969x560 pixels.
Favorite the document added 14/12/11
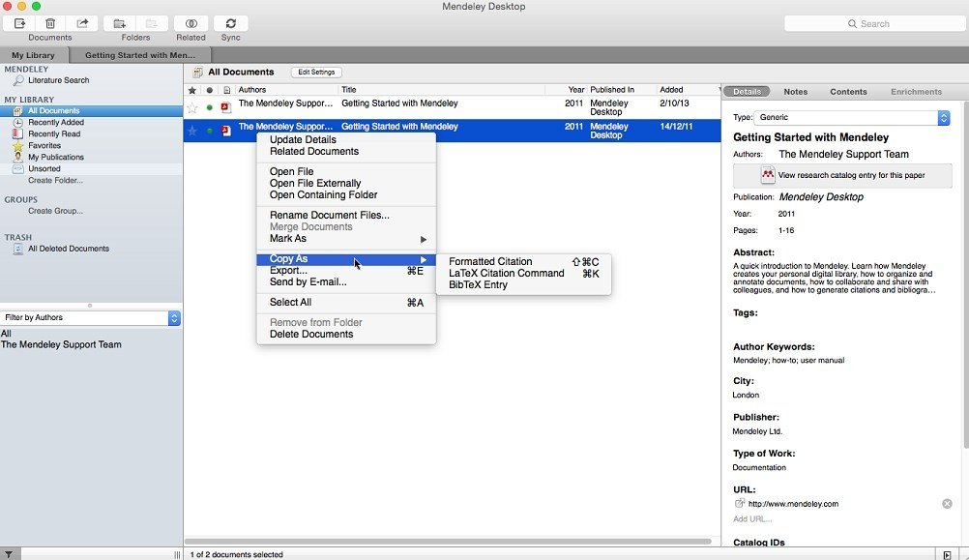[x=192, y=131]
